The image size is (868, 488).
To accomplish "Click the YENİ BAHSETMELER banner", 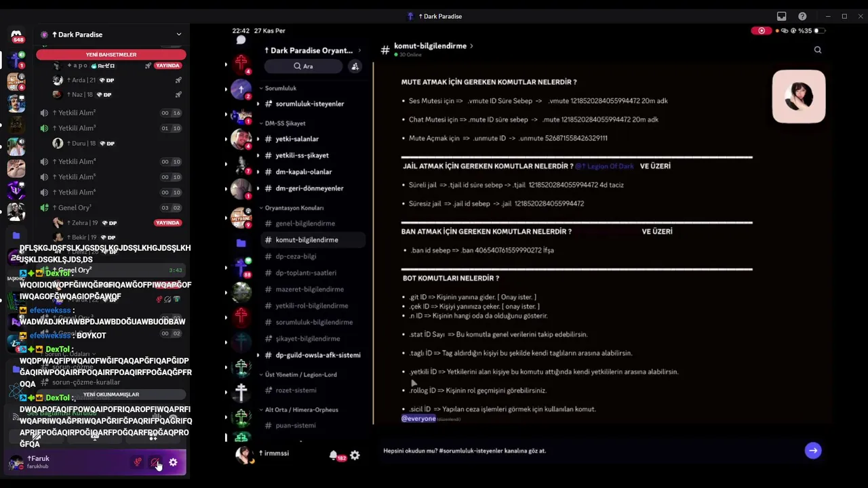I will pos(111,54).
